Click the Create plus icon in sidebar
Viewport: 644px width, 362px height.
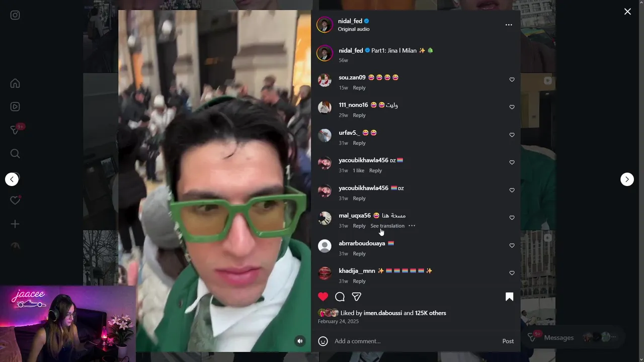[15, 224]
